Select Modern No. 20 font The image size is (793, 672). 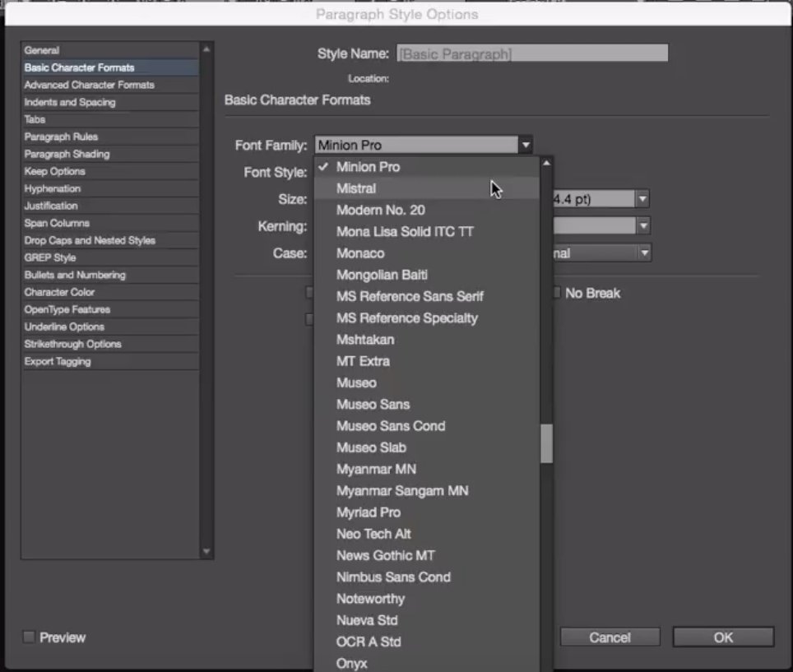pos(427,210)
